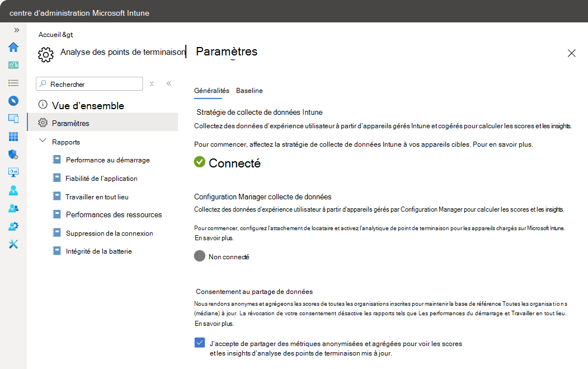Image resolution: width=588 pixels, height=369 pixels.
Task: Open the Home icon in the sidebar
Action: coord(13,47)
